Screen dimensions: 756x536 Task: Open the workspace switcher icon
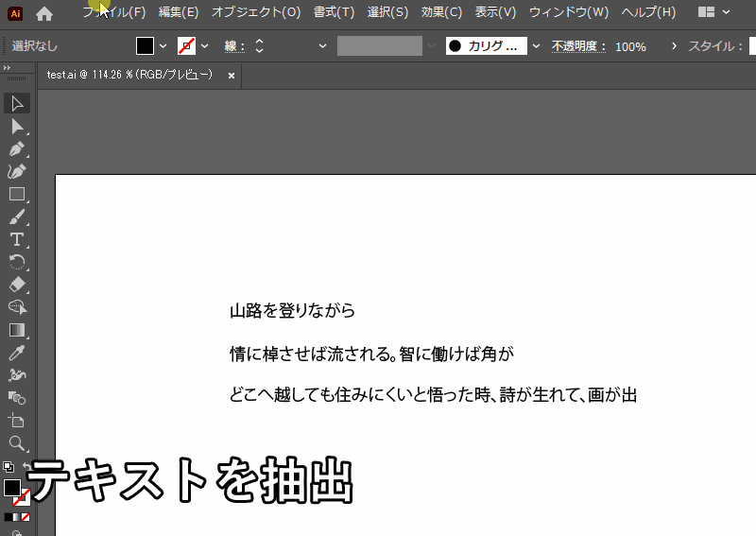click(x=706, y=12)
